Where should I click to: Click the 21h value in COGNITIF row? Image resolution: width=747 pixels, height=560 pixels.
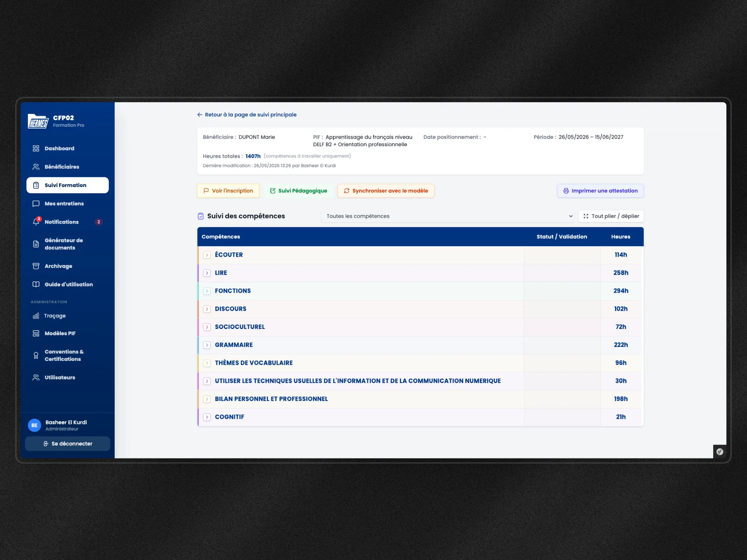(x=621, y=417)
